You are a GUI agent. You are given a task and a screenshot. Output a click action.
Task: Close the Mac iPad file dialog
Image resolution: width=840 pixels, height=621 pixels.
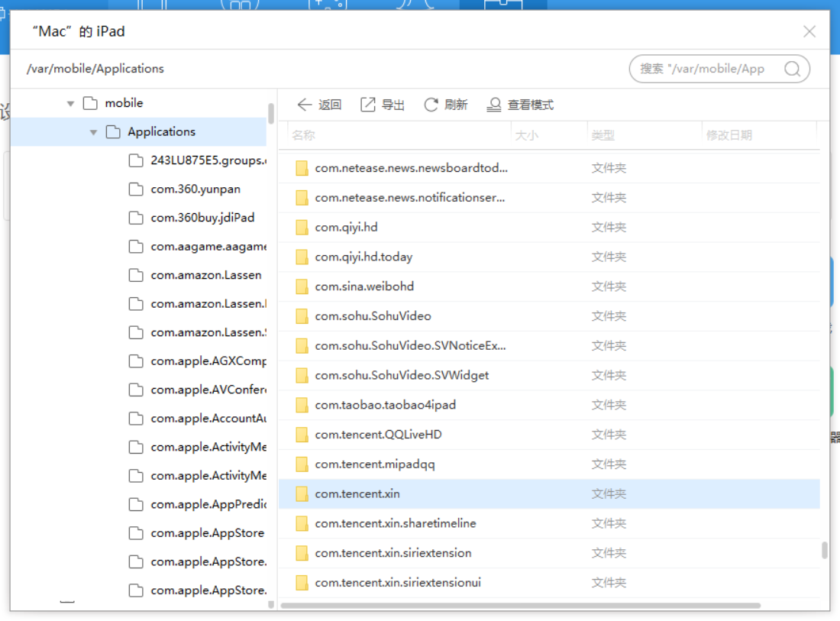(809, 31)
